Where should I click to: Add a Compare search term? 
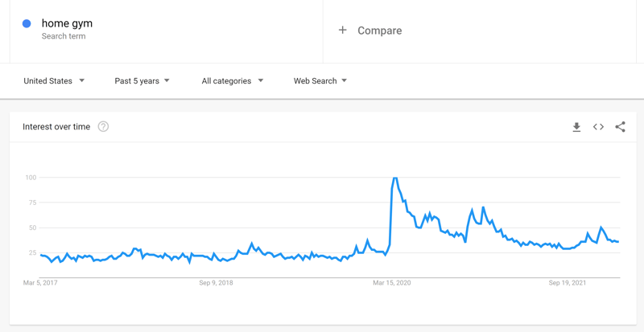click(x=379, y=31)
